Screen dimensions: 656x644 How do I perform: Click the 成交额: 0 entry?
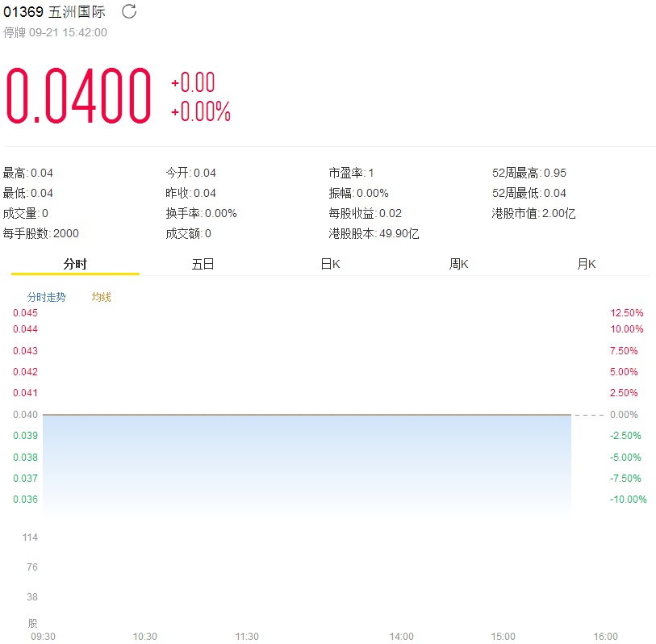pyautogui.click(x=188, y=233)
